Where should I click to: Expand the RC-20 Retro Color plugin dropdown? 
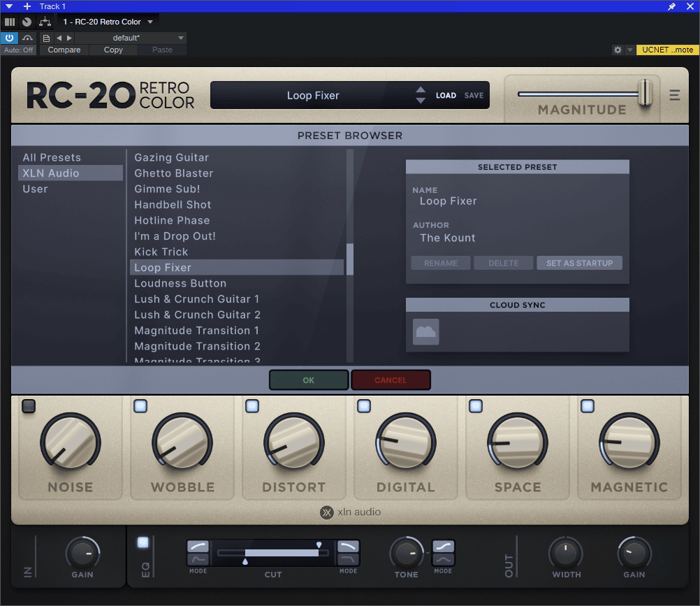(x=150, y=22)
